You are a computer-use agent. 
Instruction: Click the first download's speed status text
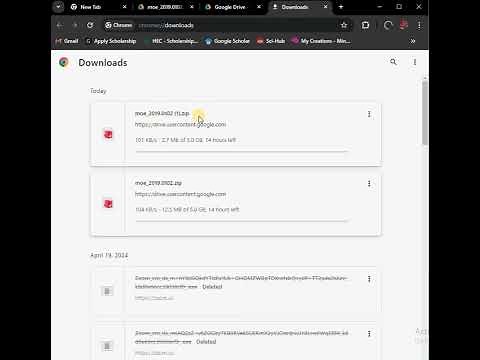click(x=185, y=140)
